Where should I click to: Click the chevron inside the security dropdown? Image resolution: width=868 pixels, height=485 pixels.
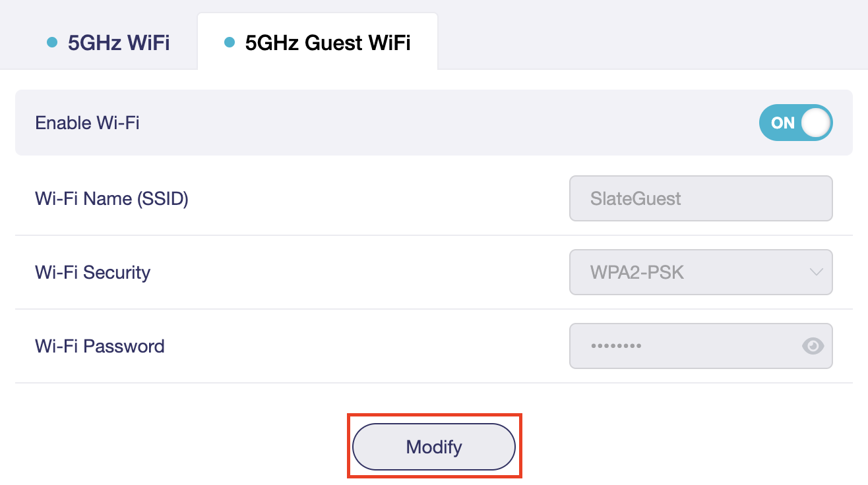[816, 272]
